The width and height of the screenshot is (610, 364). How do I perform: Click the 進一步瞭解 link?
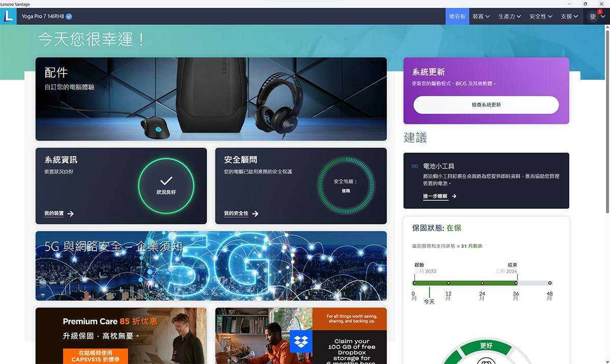click(435, 196)
